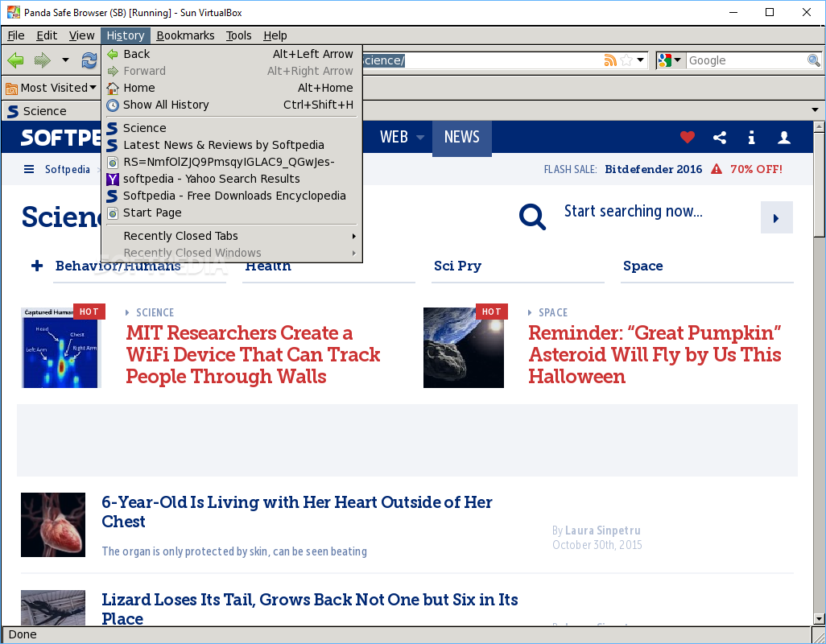This screenshot has width=826, height=644.
Task: Open the Tools menu
Action: (238, 35)
